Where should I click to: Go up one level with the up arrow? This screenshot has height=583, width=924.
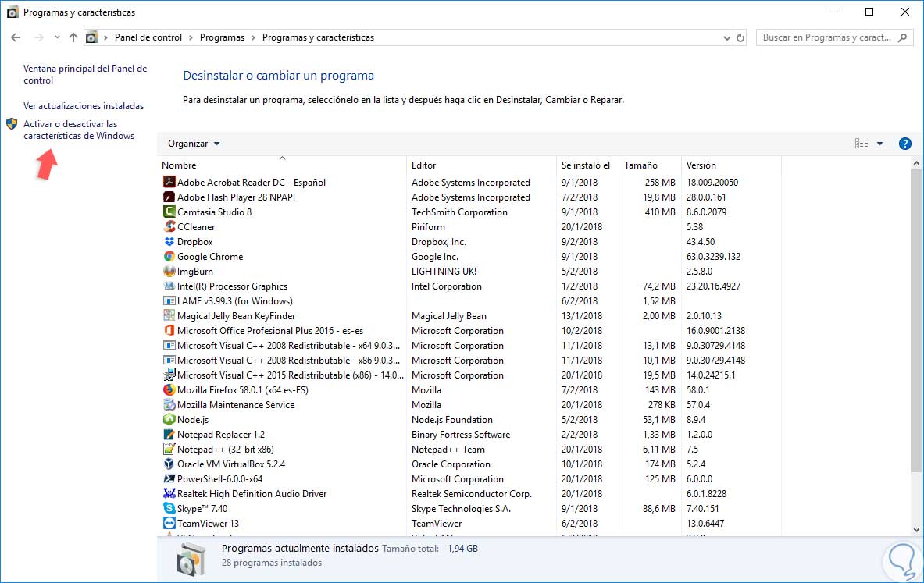point(73,37)
